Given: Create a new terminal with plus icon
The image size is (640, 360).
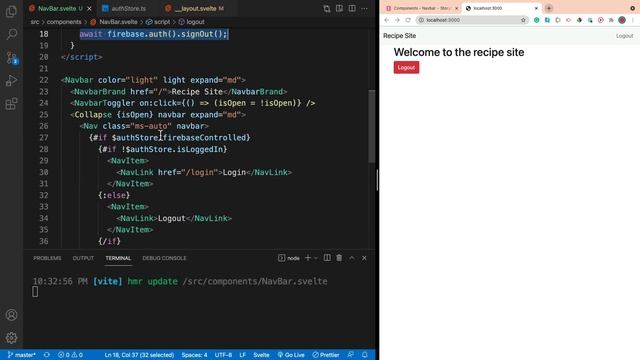Looking at the screenshot, I should (x=308, y=258).
